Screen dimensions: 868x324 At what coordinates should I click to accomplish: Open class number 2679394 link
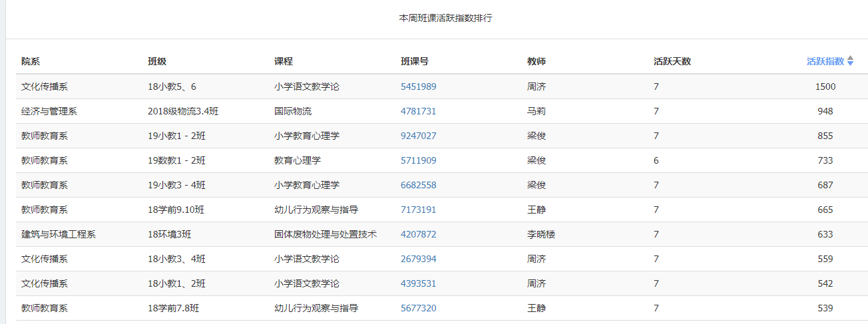[x=419, y=259]
